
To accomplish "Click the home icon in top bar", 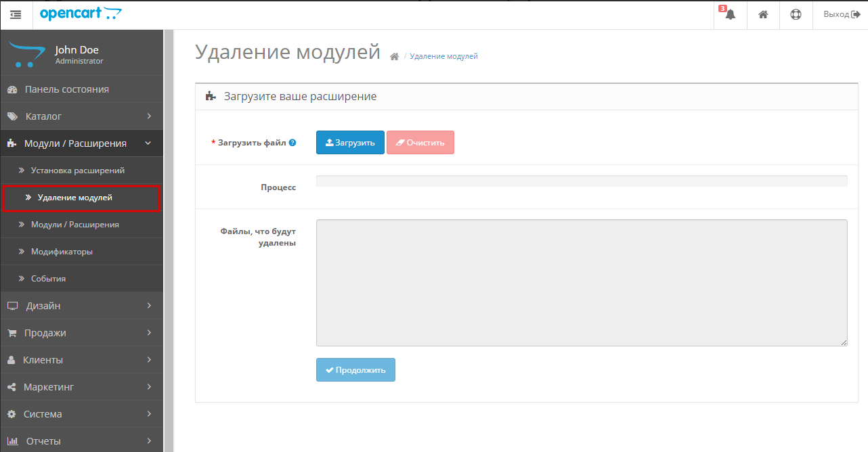I will point(763,14).
